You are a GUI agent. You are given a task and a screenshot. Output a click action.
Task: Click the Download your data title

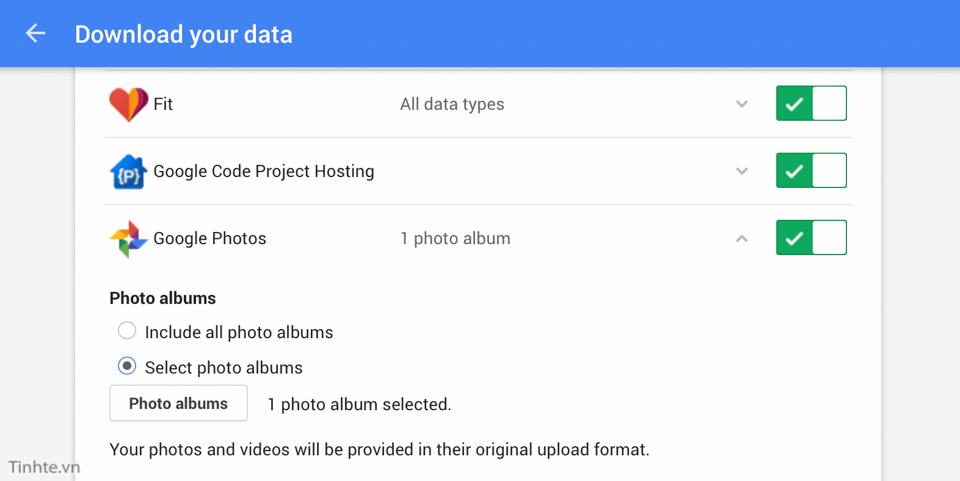184,34
